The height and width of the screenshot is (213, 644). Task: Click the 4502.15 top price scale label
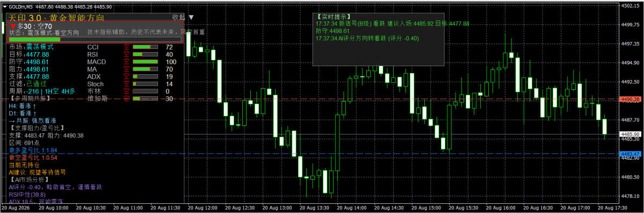[631, 6]
